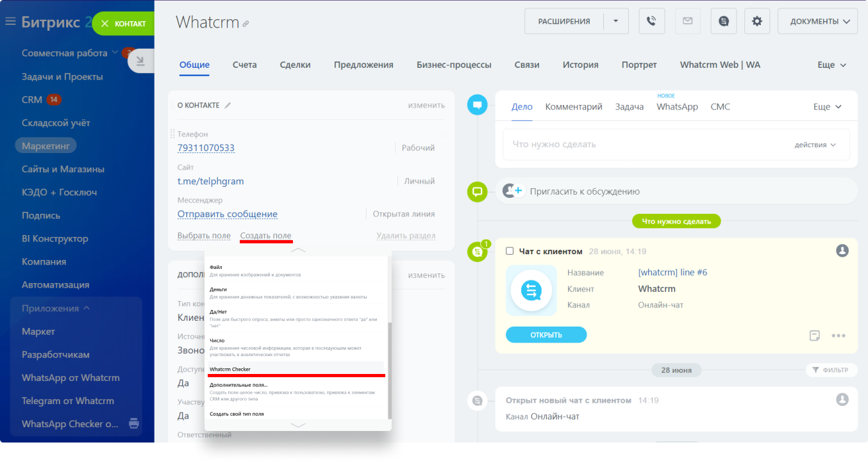Open the РАСШИРЕНИЯ dropdown arrow
Image resolution: width=868 pixels, height=463 pixels.
pos(616,21)
